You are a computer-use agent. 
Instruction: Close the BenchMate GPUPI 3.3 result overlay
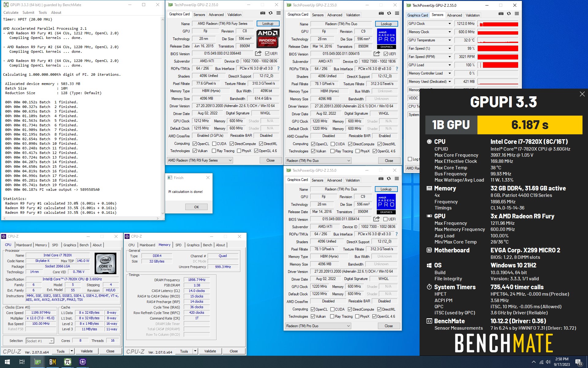pos(582,94)
